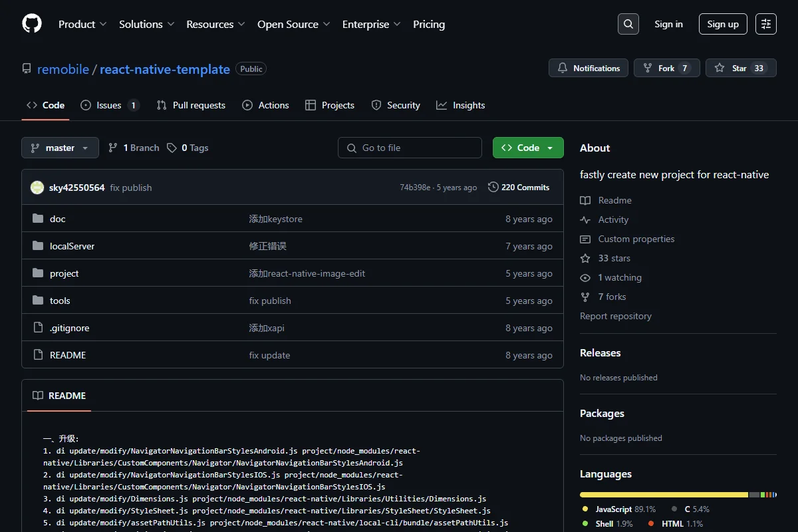Expand the Open Source navigation menu
This screenshot has width=798, height=532.
click(x=294, y=24)
